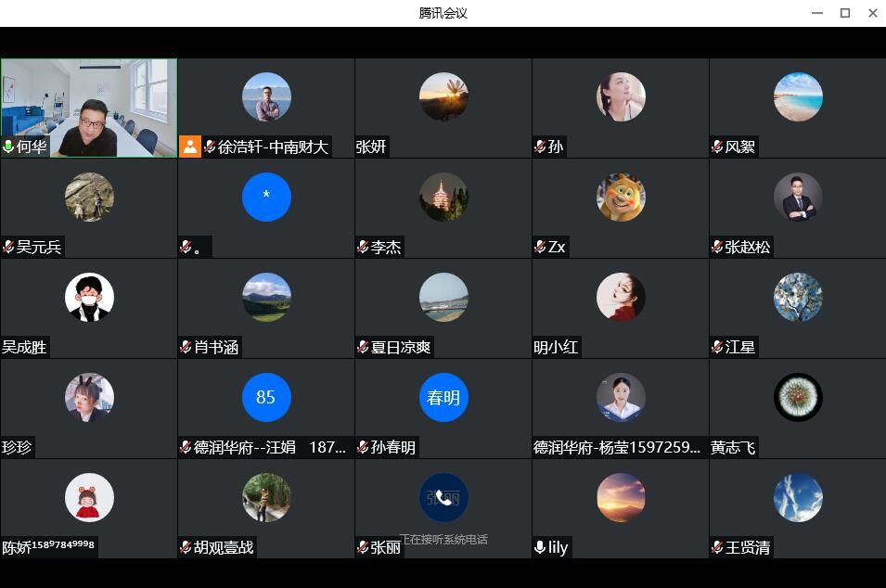Select 何华's live video tile

(89, 102)
